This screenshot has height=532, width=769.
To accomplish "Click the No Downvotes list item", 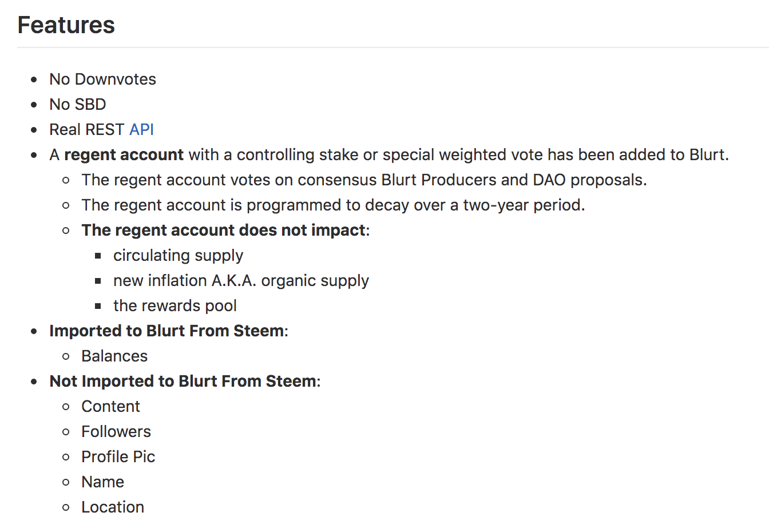I will pos(103,79).
